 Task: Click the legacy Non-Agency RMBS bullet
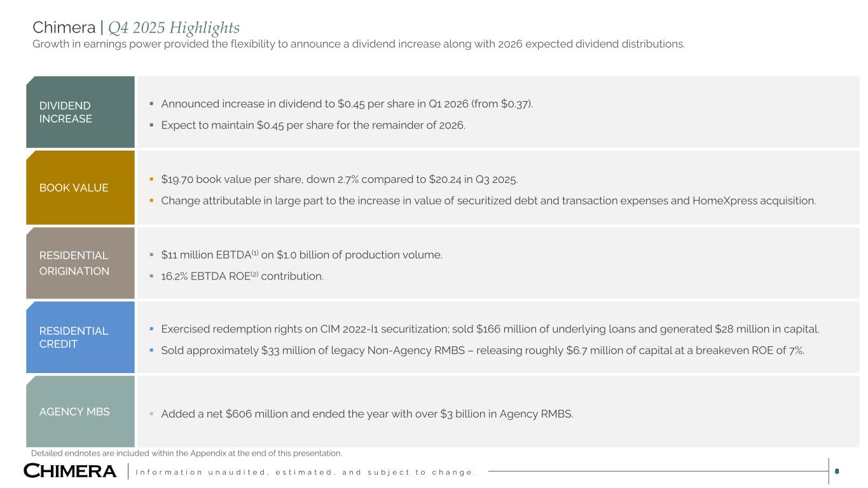(482, 350)
